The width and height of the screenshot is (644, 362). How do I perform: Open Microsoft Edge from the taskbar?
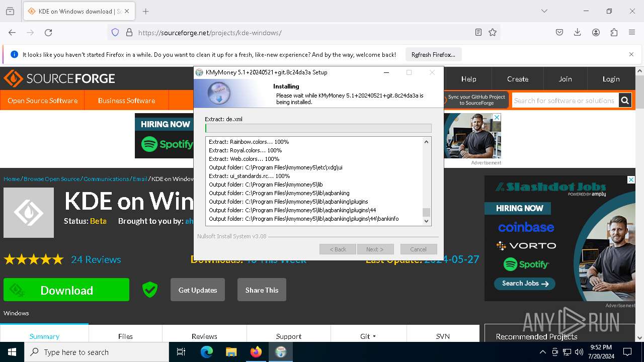click(207, 352)
